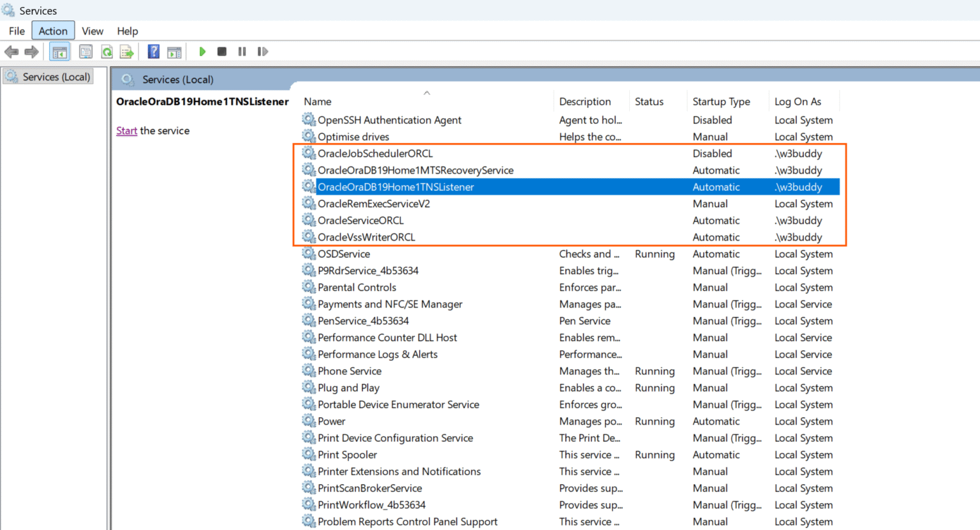This screenshot has height=530, width=980.
Task: Open the File menu
Action: point(17,31)
